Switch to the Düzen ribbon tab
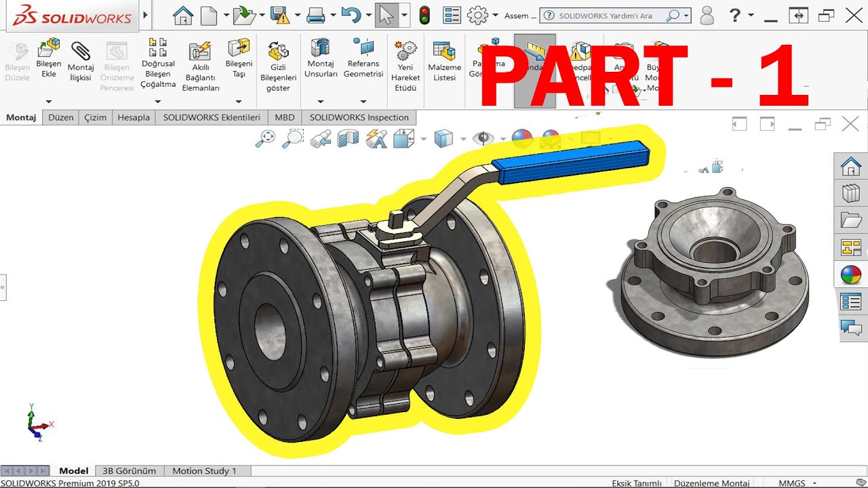The width and height of the screenshot is (868, 488). (x=60, y=117)
